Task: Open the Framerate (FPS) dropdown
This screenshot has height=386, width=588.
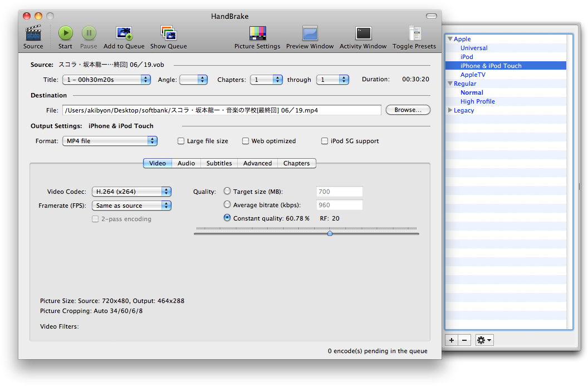Action: click(x=131, y=206)
